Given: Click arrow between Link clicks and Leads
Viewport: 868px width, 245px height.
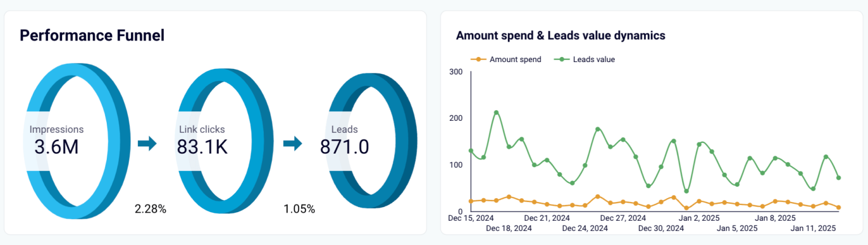Looking at the screenshot, I should tap(292, 143).
